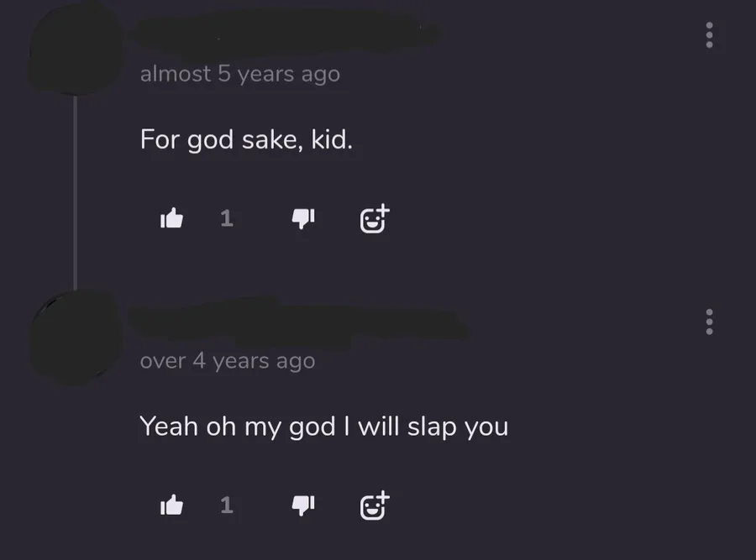Click the "For god sake, kid." comment text
The image size is (756, 560).
point(246,139)
